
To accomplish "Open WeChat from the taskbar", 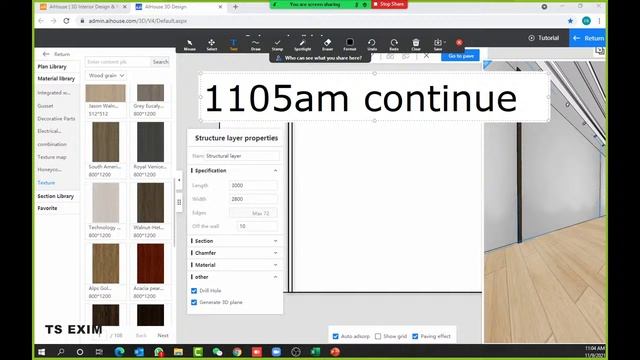I will (218, 352).
